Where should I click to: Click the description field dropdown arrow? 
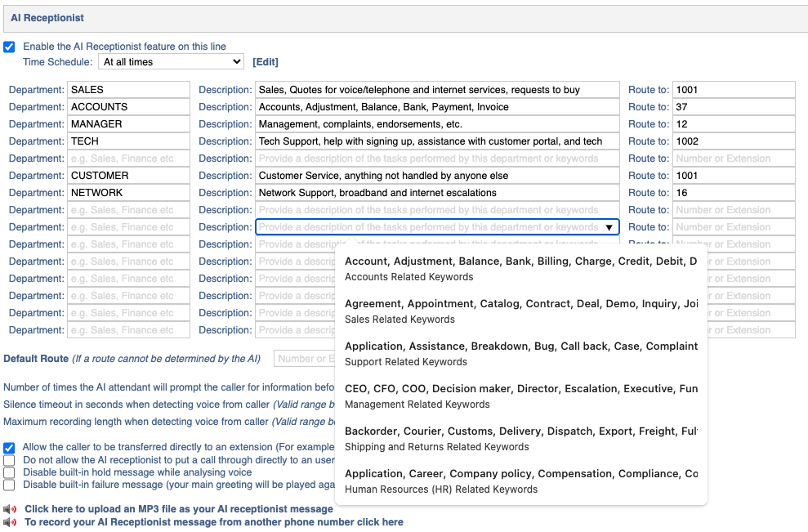pyautogui.click(x=609, y=227)
